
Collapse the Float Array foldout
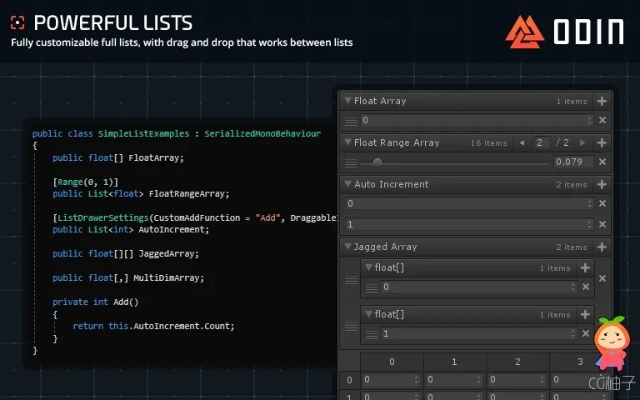347,101
